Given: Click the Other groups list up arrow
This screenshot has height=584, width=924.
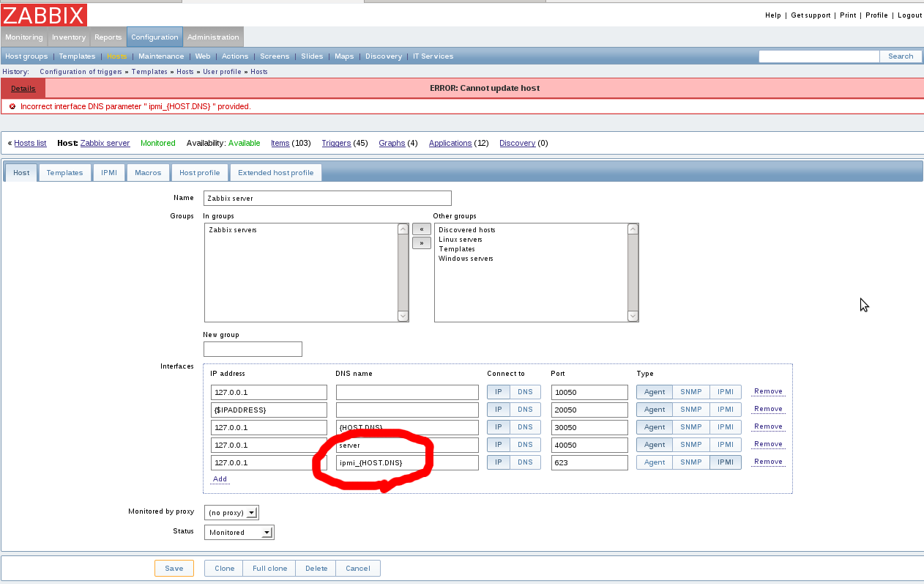Looking at the screenshot, I should click(633, 229).
